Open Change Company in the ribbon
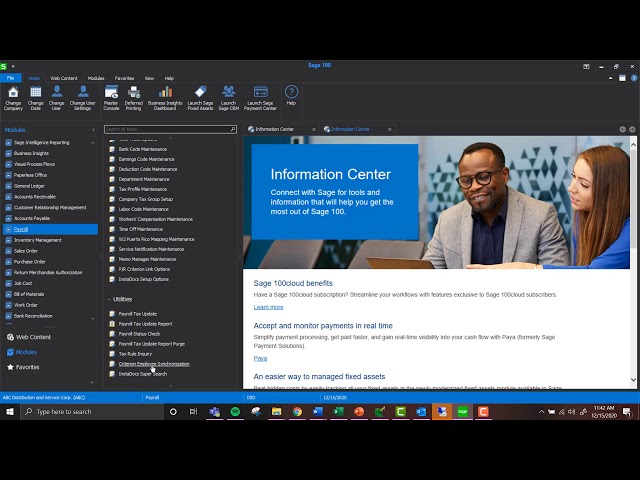 (13, 98)
